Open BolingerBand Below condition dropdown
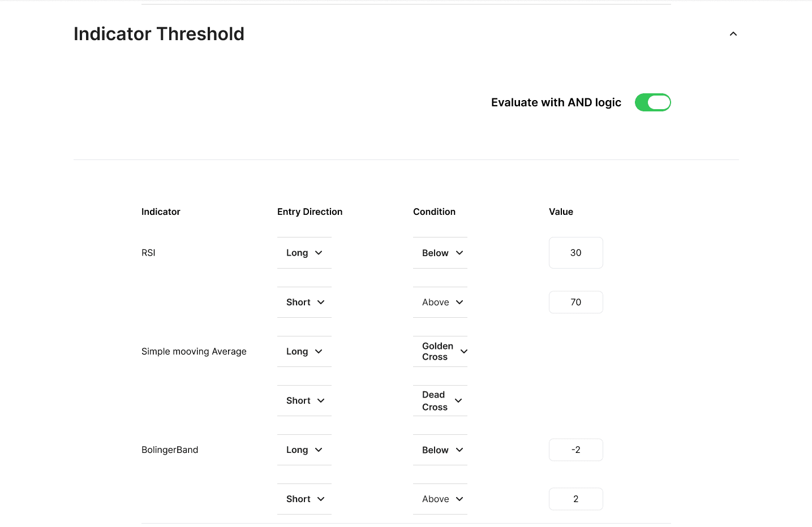This screenshot has height=527, width=812. 442,450
